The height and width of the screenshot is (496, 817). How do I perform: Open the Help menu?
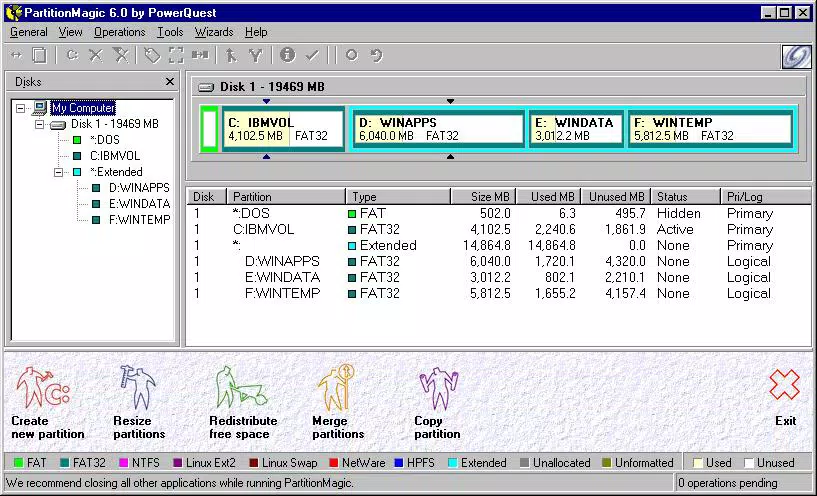coord(256,32)
